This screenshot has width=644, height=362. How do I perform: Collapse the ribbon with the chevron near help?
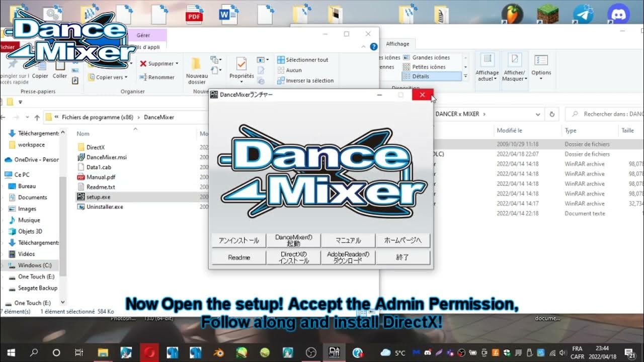tap(364, 46)
